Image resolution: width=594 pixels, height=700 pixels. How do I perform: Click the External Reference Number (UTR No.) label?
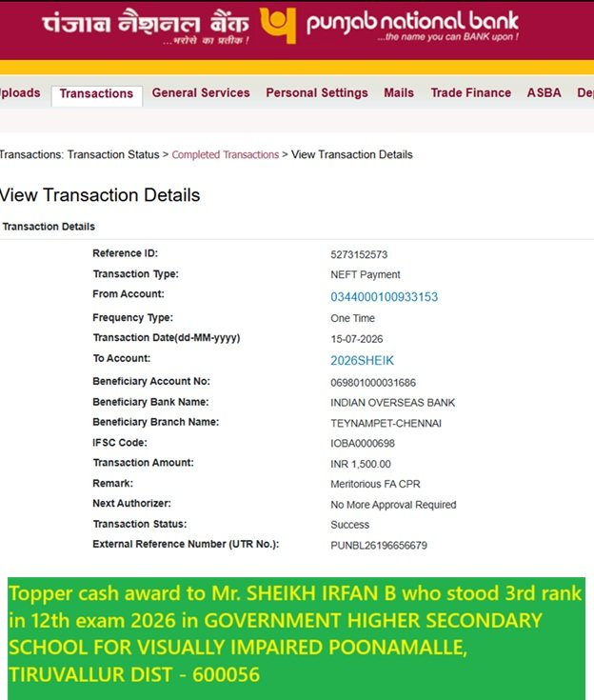[x=186, y=544]
